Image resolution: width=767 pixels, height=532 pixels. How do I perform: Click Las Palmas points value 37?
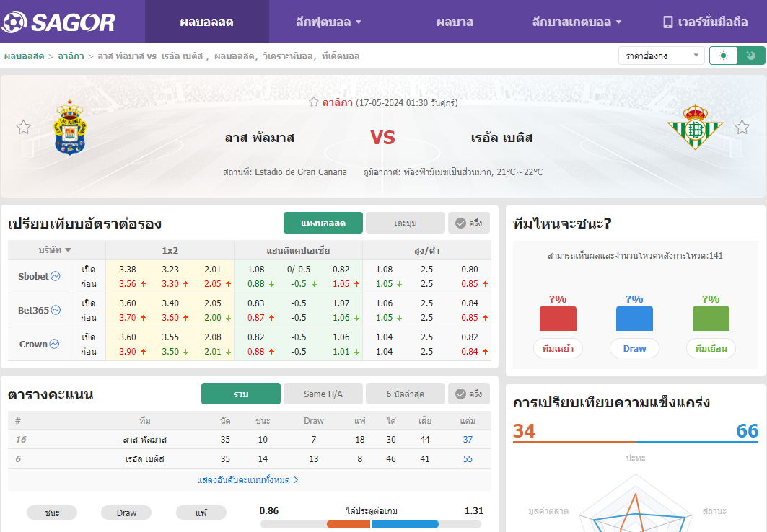coord(468,440)
